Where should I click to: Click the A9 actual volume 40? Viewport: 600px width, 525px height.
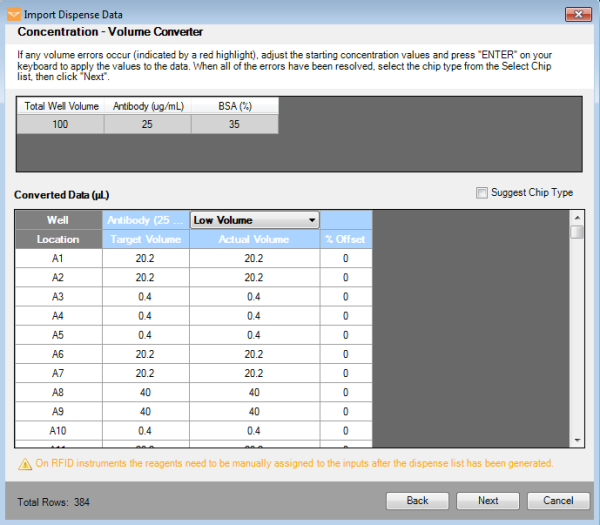(254, 411)
